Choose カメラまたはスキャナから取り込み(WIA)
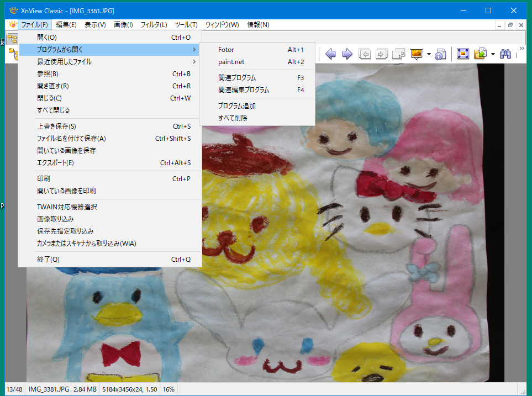The height and width of the screenshot is (396, 532). pyautogui.click(x=109, y=244)
